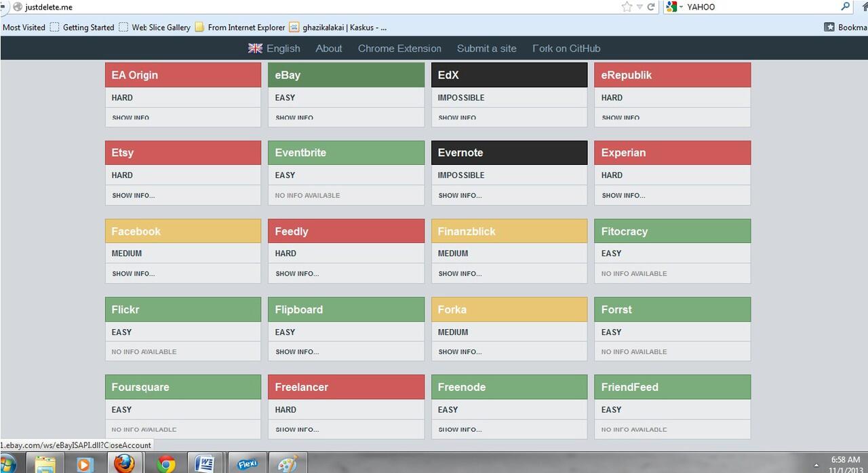Reload the page using the refresh icon
The width and height of the screenshot is (868, 473).
(651, 7)
